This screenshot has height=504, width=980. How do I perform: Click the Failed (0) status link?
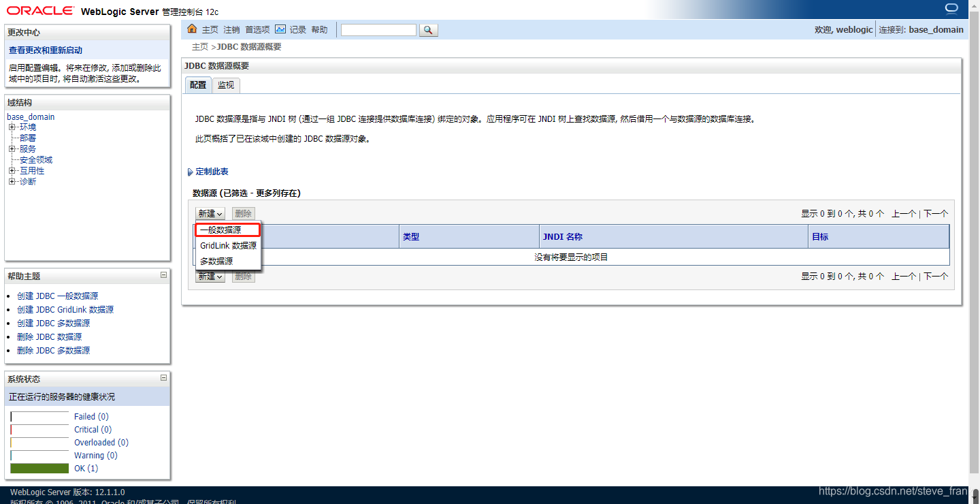point(91,417)
